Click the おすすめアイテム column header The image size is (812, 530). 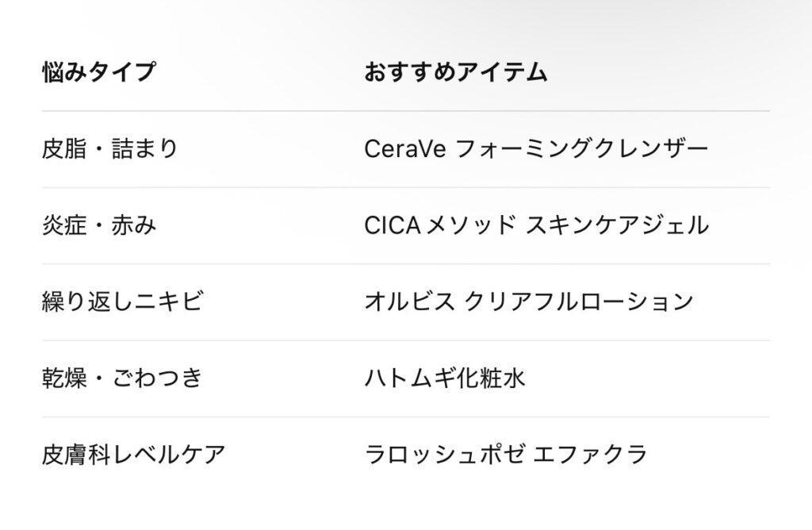click(455, 72)
